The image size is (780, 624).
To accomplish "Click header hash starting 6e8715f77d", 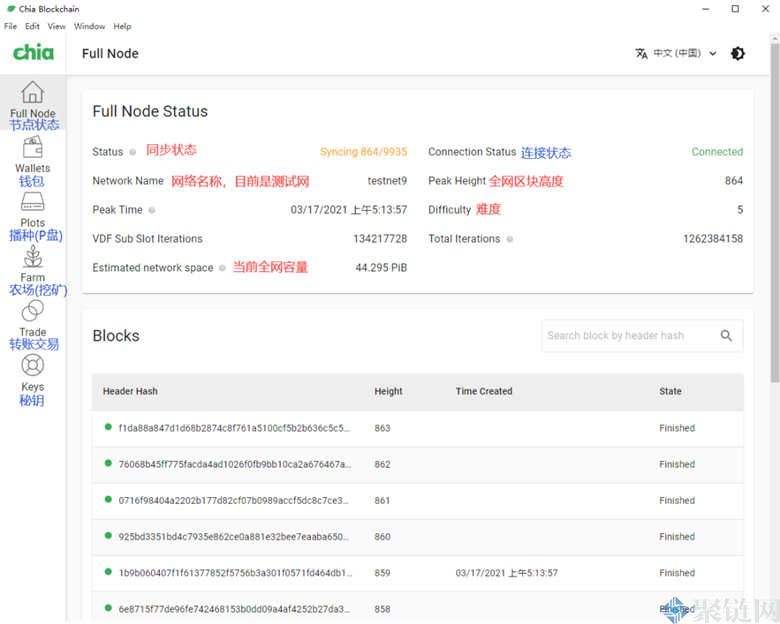I will [234, 609].
